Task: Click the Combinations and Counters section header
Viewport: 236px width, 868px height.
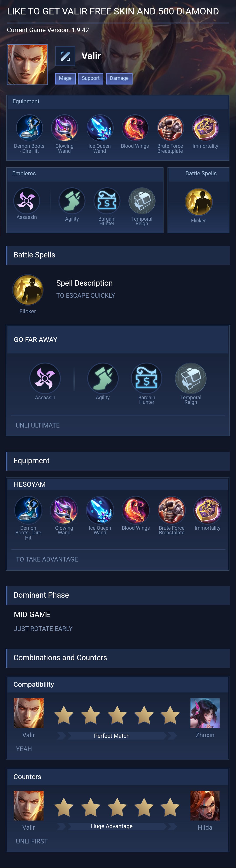Action: coord(118,658)
